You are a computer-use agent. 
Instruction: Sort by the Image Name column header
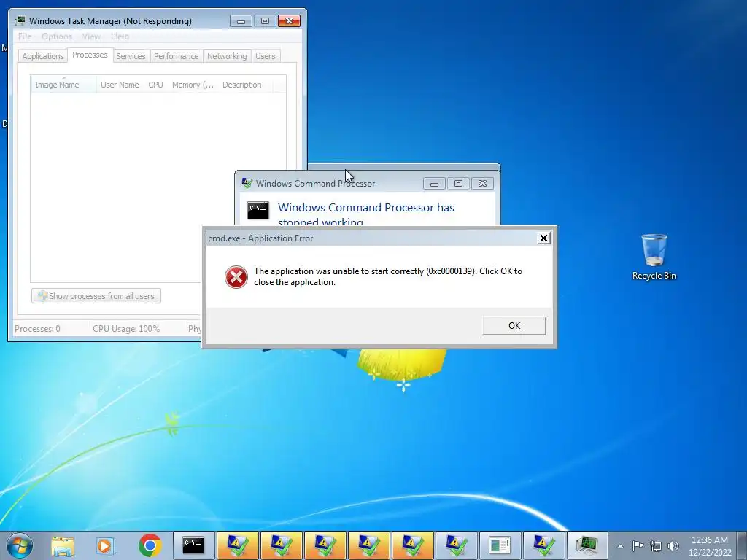(63, 85)
